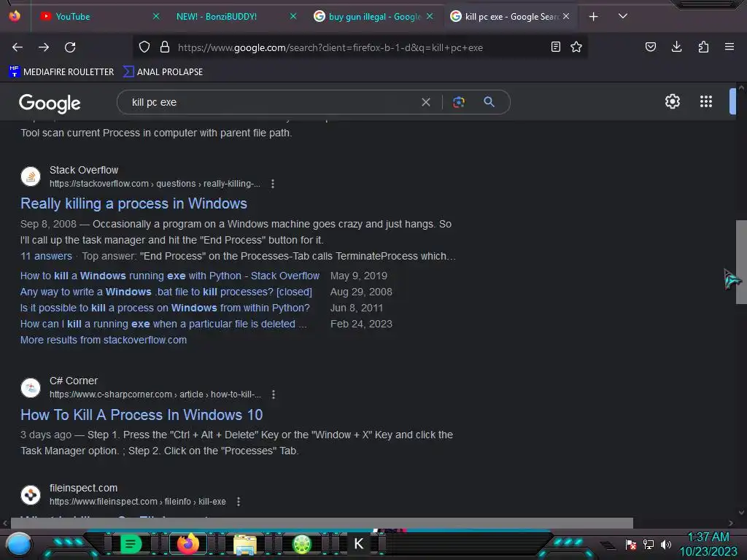Viewport: 747px width, 560px height.
Task: Toggle reader view icon in address bar
Action: (555, 47)
